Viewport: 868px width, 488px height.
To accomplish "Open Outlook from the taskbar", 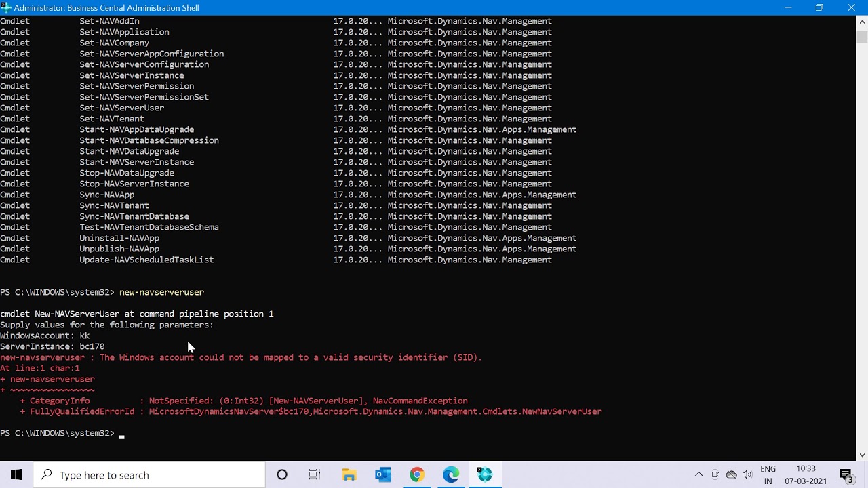I will point(383,474).
